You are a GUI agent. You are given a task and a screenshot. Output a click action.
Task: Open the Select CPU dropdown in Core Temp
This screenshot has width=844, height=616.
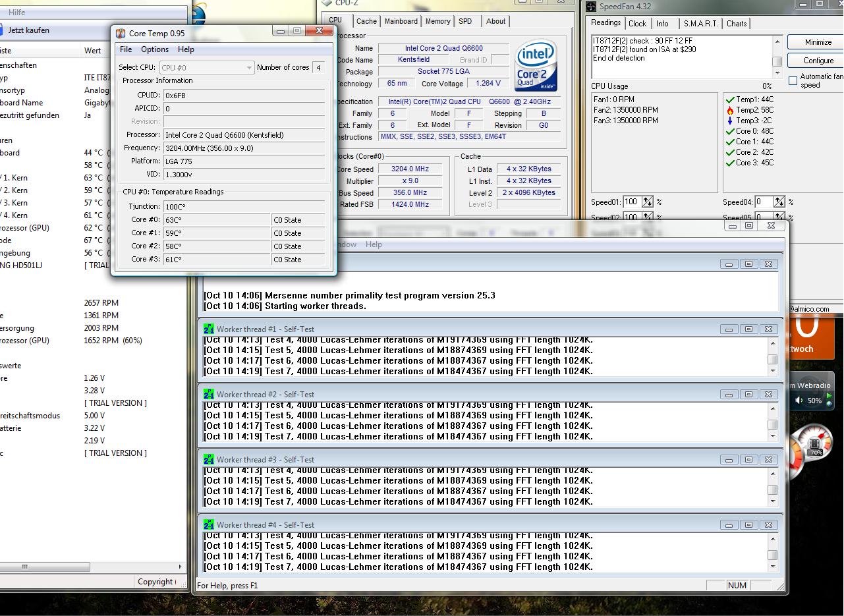point(206,67)
